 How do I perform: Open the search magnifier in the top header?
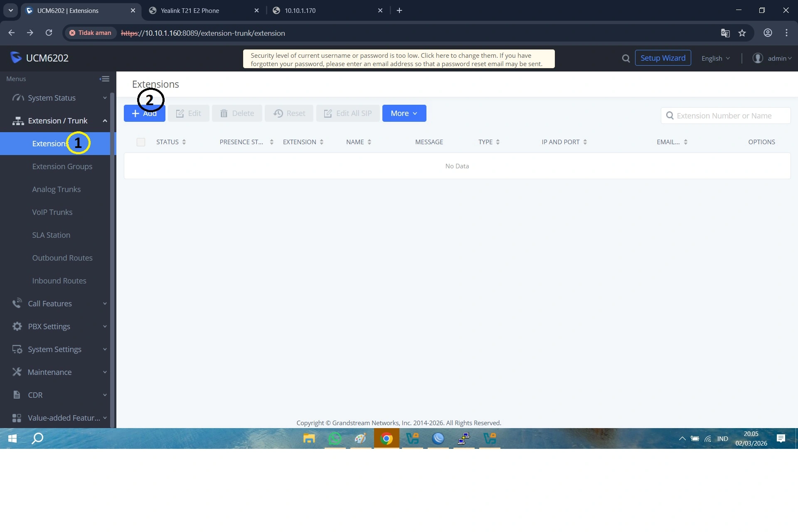click(626, 58)
